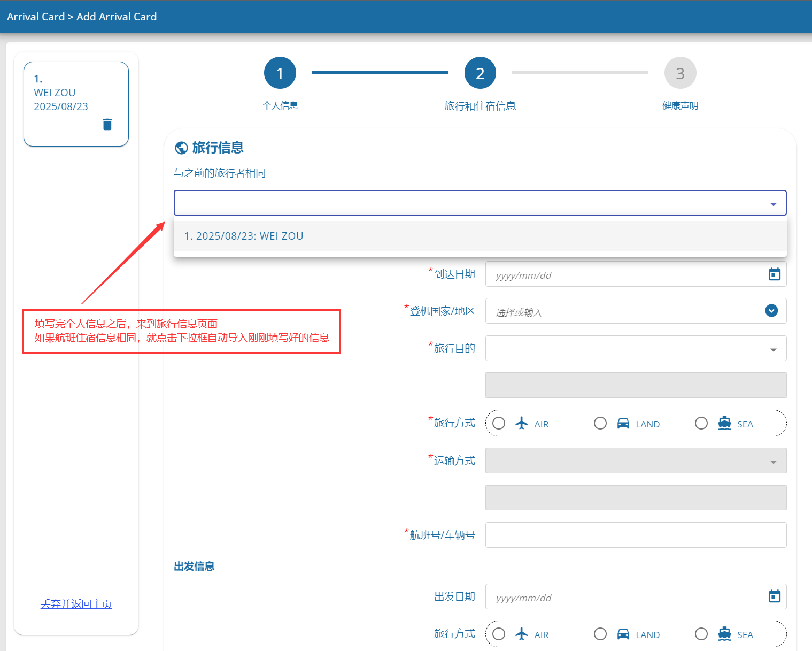Open the calendar picker for 出发日期

(x=775, y=596)
